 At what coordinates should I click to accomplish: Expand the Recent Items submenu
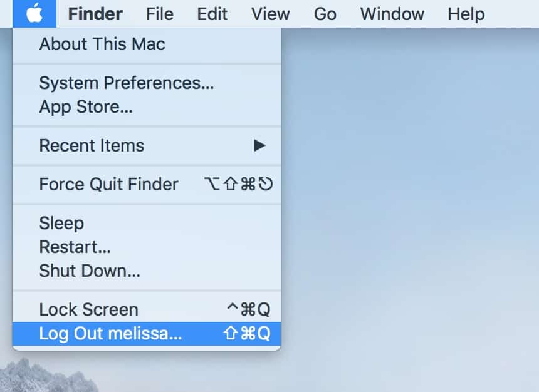[x=92, y=146]
